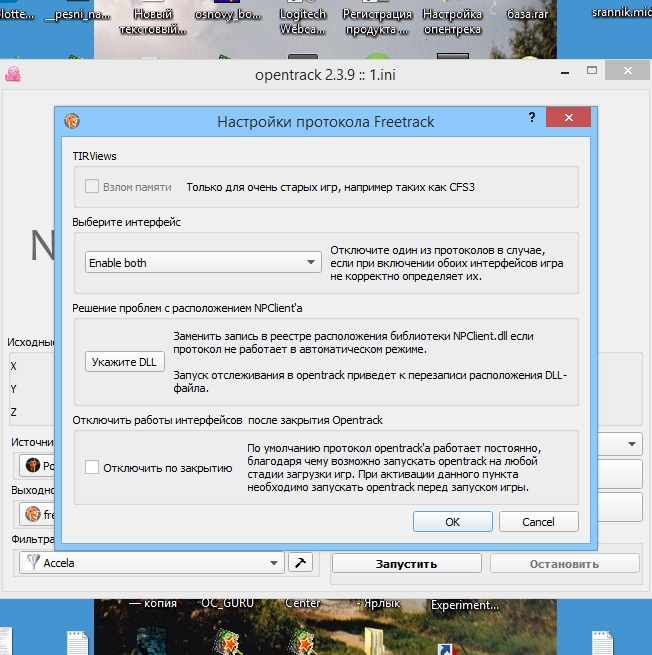
Task: Open the 'osnovy_bo...' desktop file
Action: coord(228,14)
